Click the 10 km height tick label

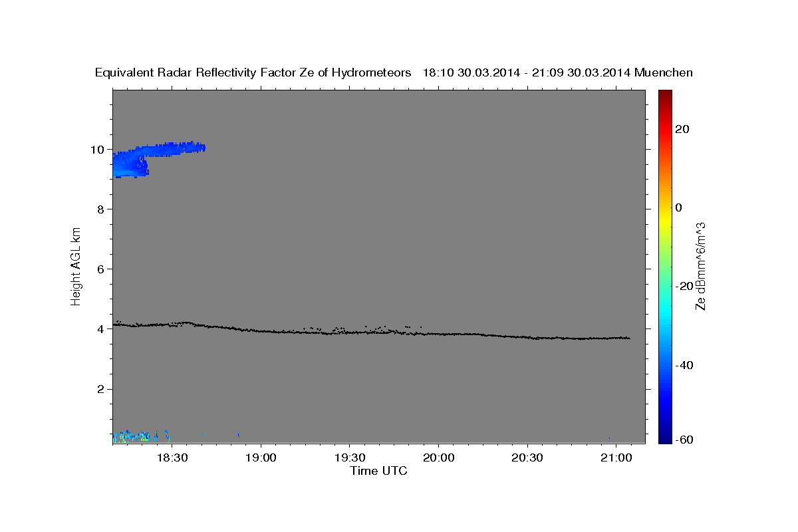point(98,149)
